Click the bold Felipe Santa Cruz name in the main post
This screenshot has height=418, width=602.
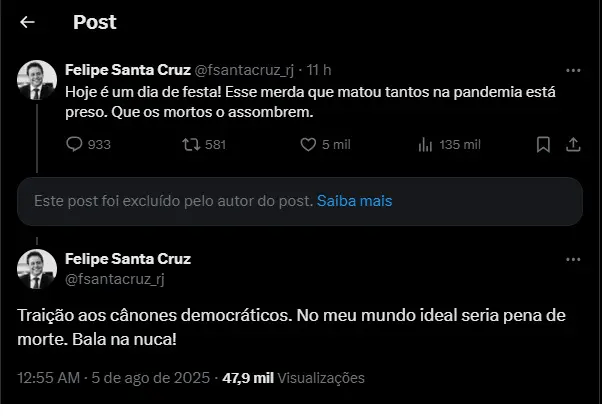127,259
